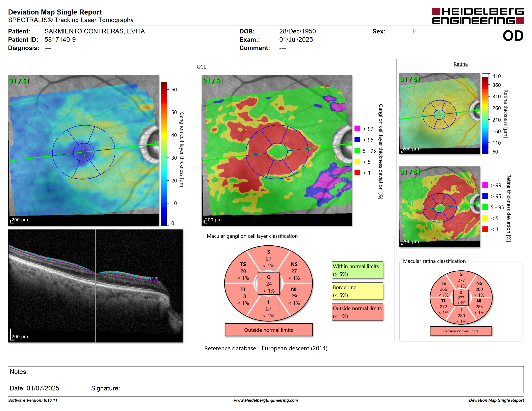Click the GCL Outside normal limits result box
Screen dimensions: 532x411
(268, 330)
